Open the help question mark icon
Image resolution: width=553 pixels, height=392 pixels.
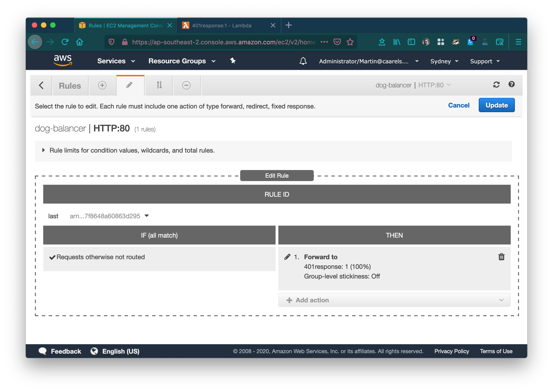pyautogui.click(x=511, y=84)
